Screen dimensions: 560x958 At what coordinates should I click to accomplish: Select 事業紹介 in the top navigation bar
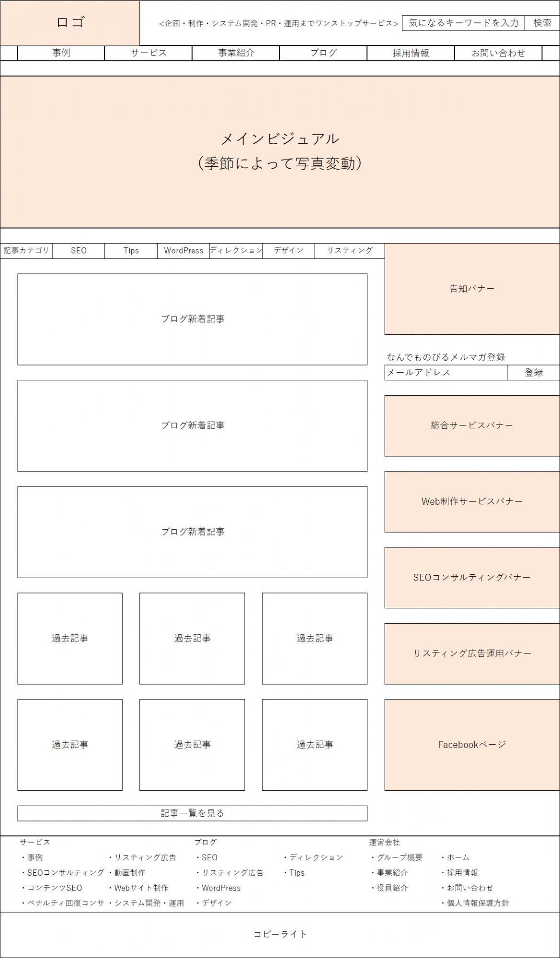(x=236, y=53)
